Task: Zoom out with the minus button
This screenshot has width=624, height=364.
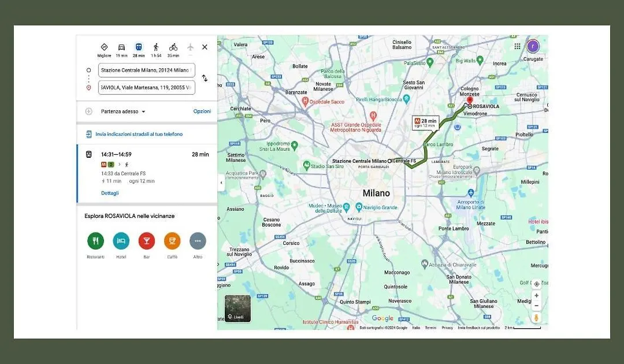Action: pos(536,306)
